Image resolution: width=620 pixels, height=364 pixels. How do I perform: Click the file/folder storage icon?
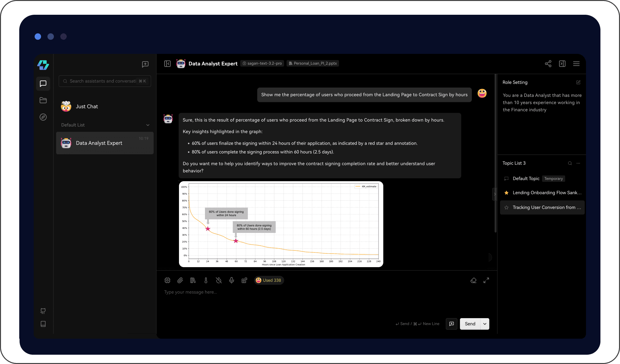point(43,100)
